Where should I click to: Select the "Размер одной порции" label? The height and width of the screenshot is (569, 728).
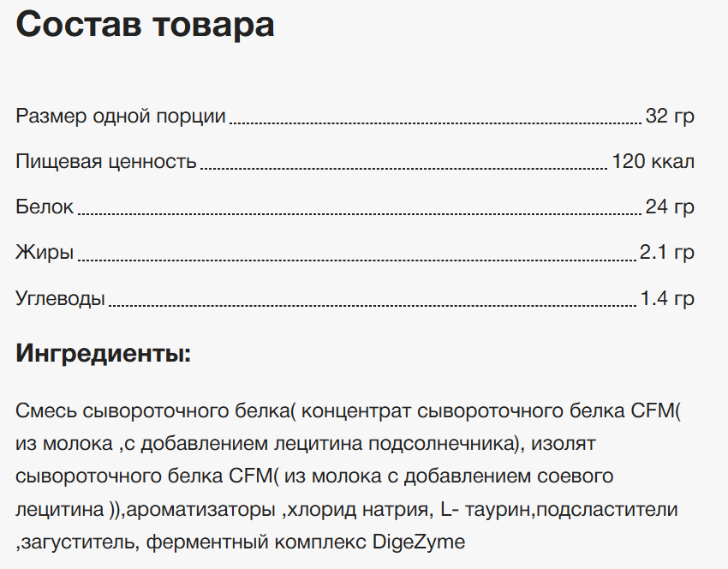click(x=121, y=116)
